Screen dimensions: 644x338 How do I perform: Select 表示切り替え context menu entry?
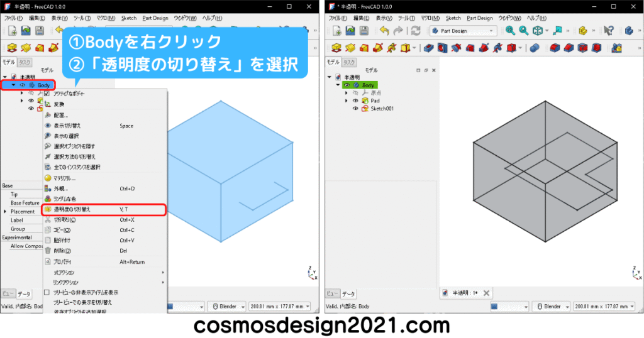(x=105, y=126)
